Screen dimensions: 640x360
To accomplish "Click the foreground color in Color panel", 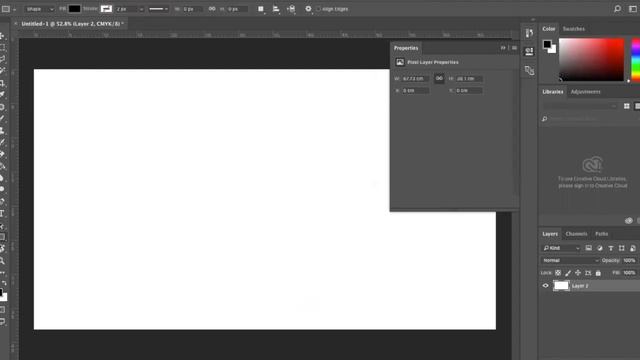I will [x=547, y=44].
